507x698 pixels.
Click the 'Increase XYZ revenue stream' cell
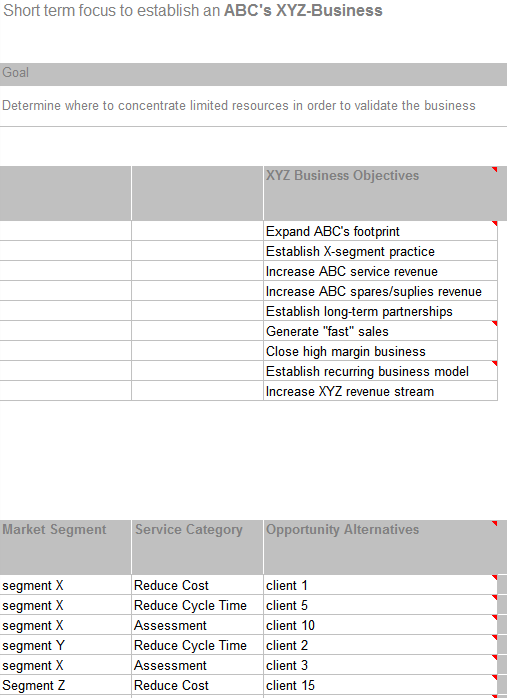pyautogui.click(x=381, y=391)
